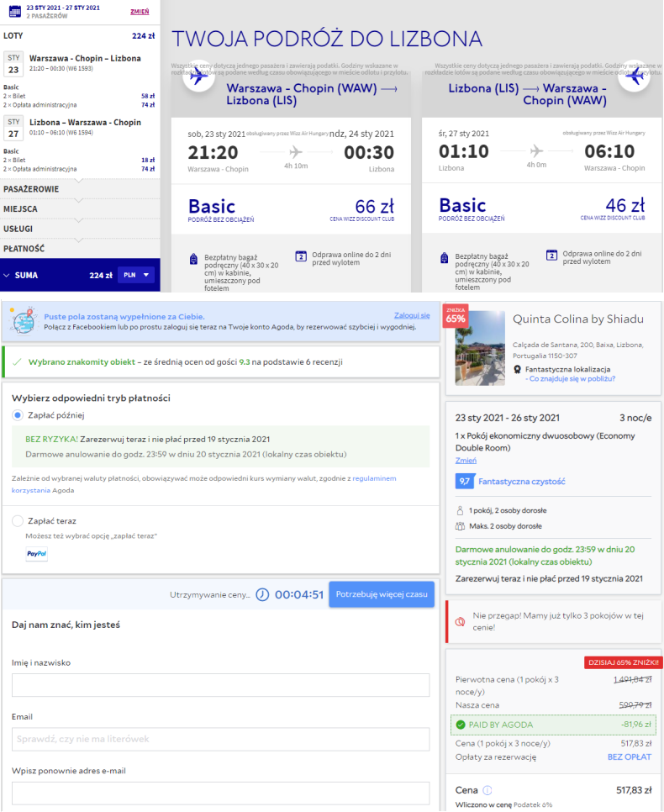Expand the PŁATNOŚĆ section
664x812 pixels.
(80, 249)
